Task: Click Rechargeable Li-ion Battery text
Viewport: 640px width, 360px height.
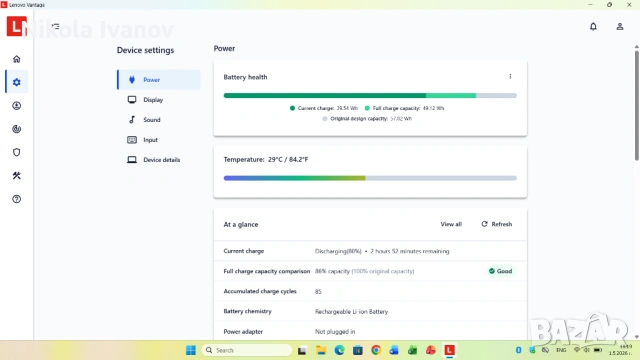Action: [x=351, y=311]
